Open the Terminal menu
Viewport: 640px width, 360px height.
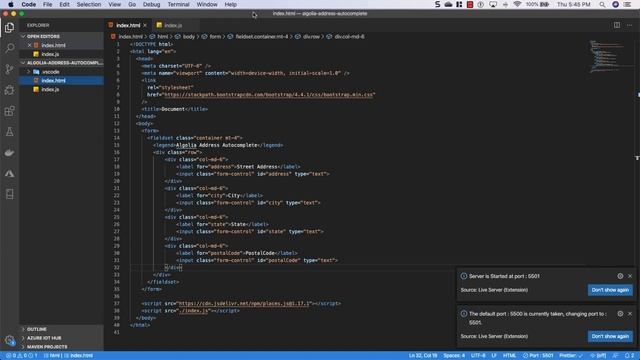178,4
